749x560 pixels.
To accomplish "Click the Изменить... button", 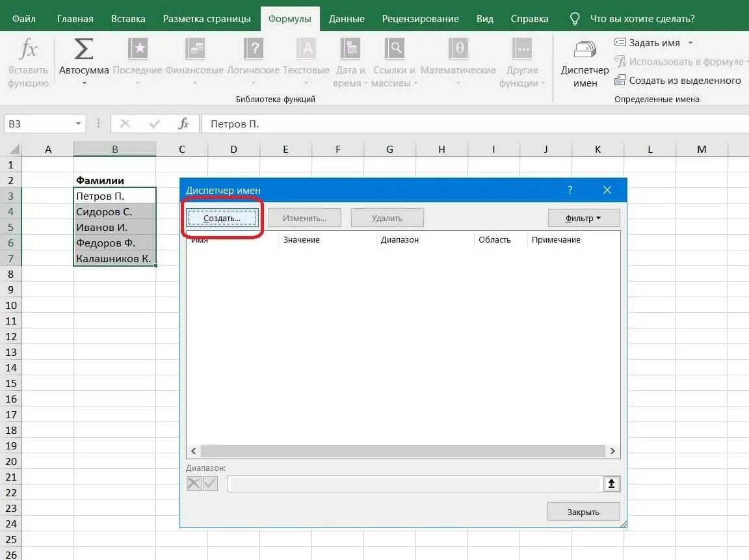I will tap(304, 218).
